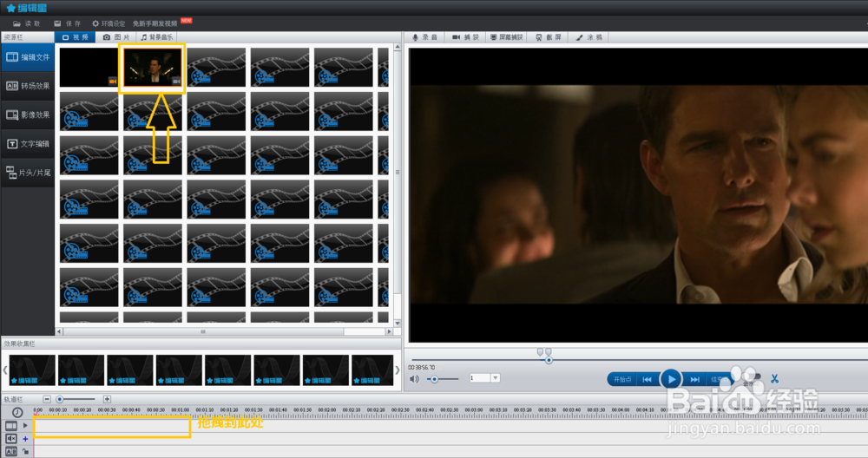Viewport: 868px width, 458px height.
Task: Click right arrow of horizontal media scrollbar
Action: tap(389, 331)
